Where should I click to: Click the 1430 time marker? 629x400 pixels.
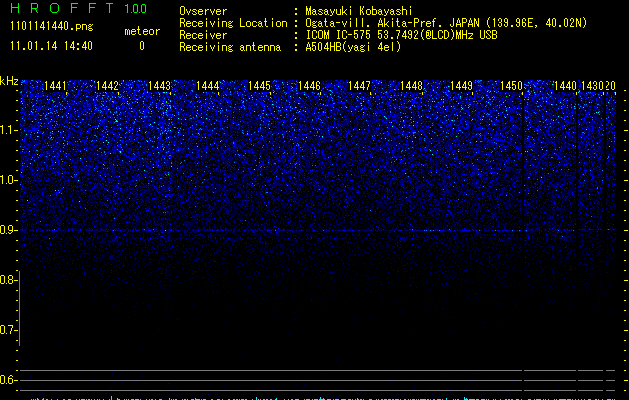pos(592,86)
